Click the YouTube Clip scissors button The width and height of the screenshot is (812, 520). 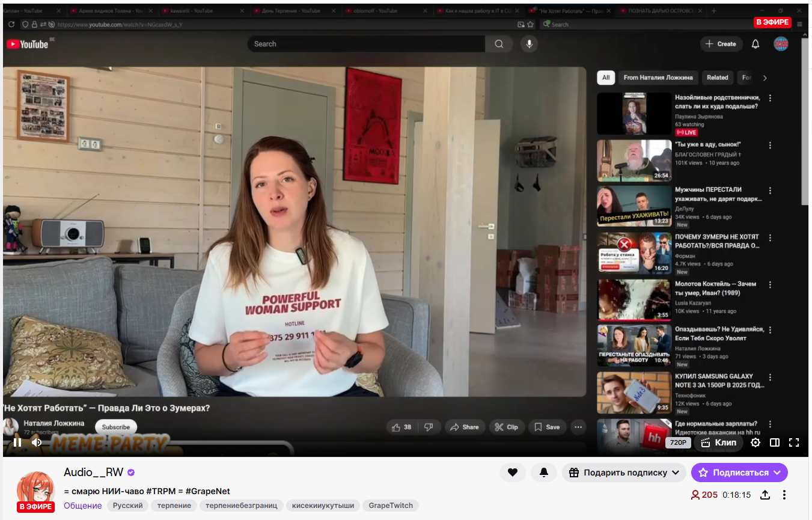tap(506, 427)
